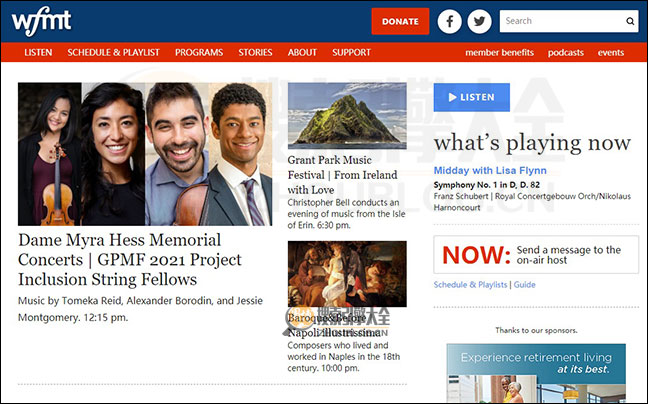Open the island photo thumbnail
Viewport: 648px width, 404px height.
[x=347, y=116]
